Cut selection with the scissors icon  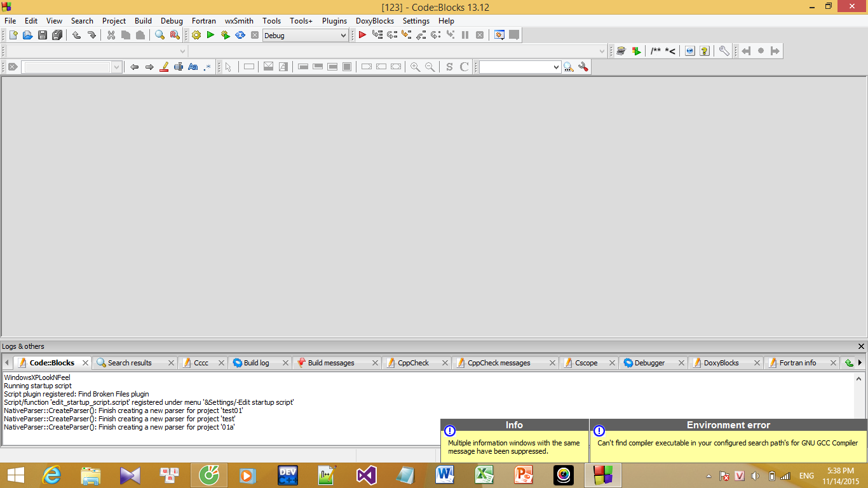pyautogui.click(x=111, y=35)
